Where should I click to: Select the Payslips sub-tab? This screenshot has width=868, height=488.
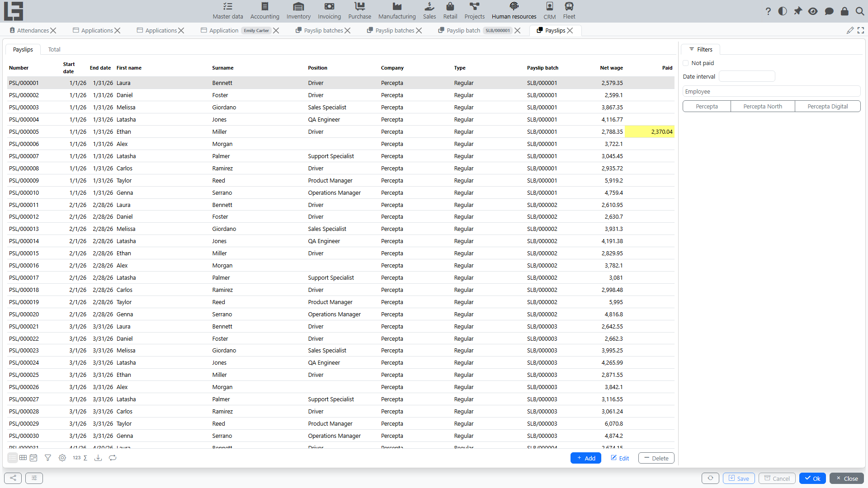coord(23,50)
